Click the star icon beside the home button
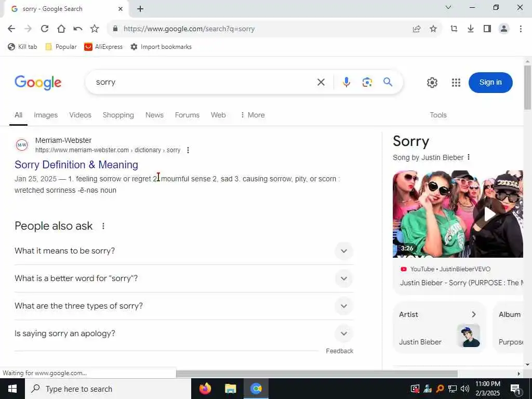This screenshot has height=399, width=532. [95, 29]
